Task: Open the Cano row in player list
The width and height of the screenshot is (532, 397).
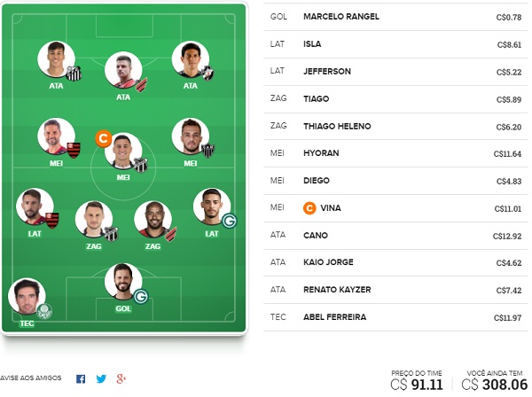Action: 395,236
